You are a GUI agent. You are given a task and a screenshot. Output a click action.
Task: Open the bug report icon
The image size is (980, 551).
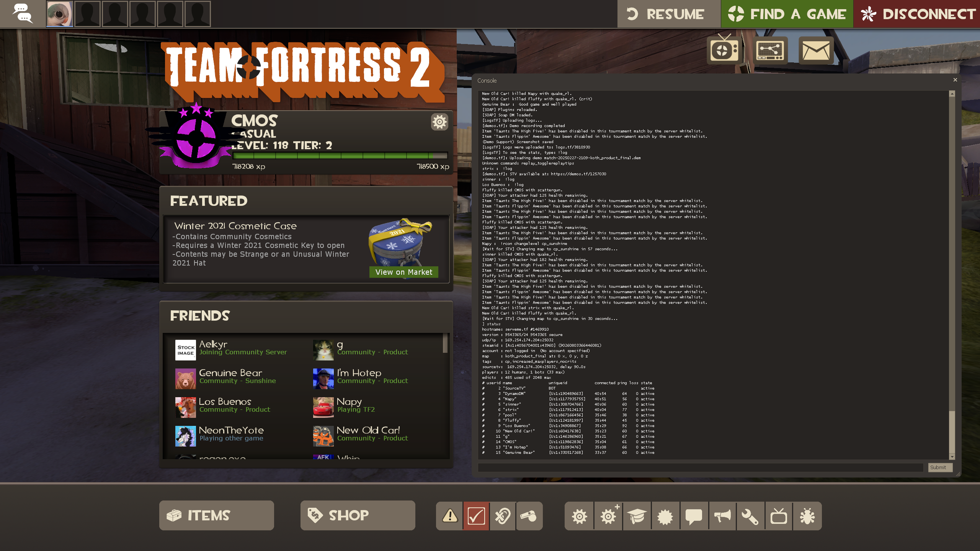tap(807, 516)
